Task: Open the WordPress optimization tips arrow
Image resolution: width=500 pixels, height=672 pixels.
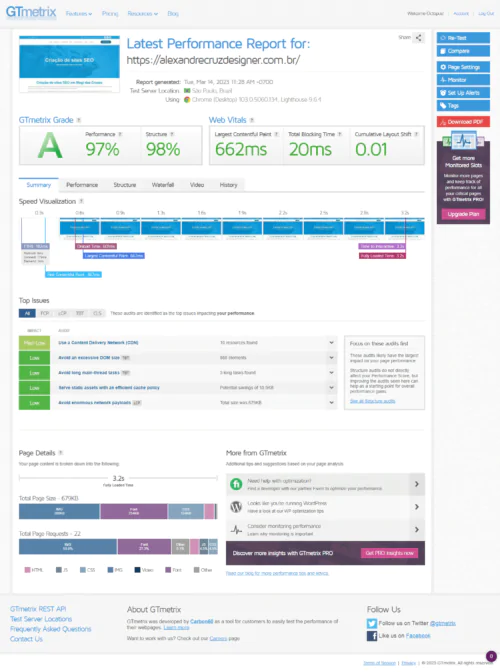Action: pyautogui.click(x=416, y=507)
